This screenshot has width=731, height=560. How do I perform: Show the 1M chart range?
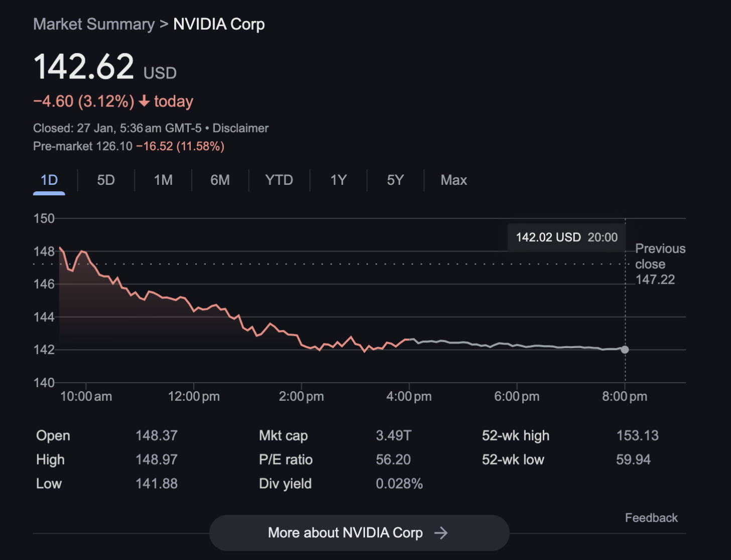click(163, 180)
